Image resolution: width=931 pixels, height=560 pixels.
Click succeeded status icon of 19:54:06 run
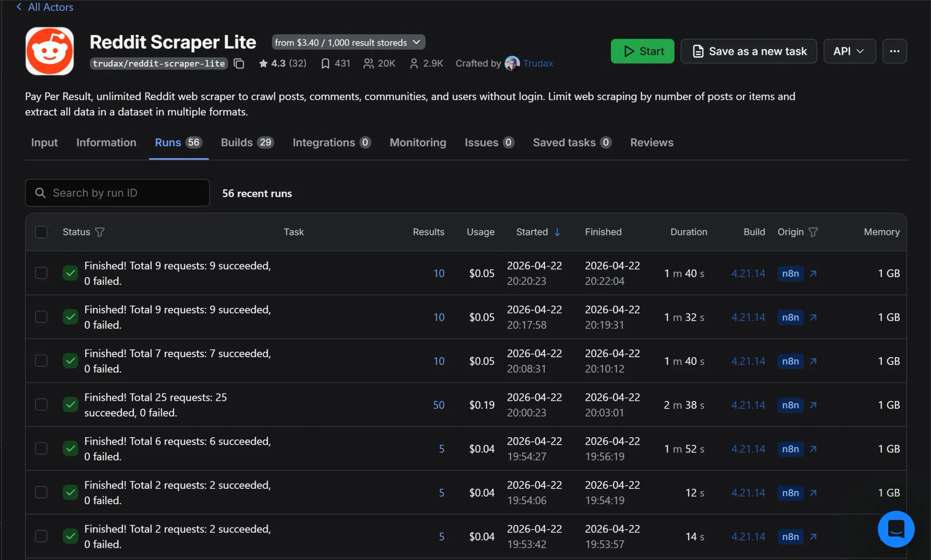(x=70, y=492)
